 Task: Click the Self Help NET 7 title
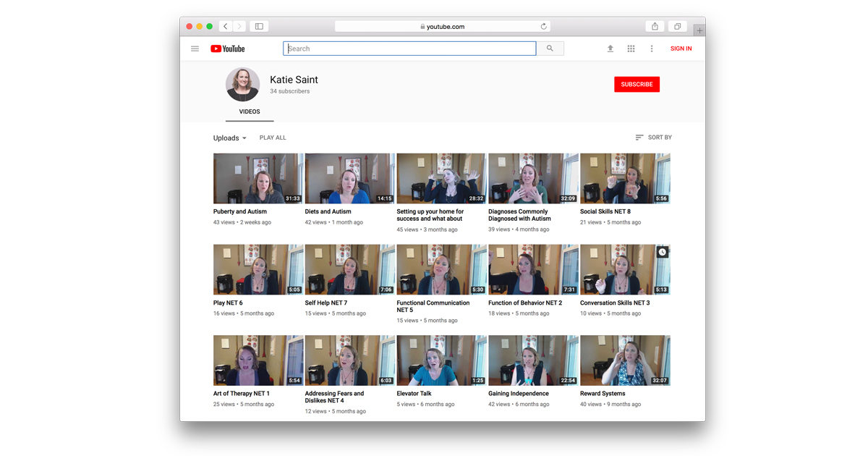326,303
